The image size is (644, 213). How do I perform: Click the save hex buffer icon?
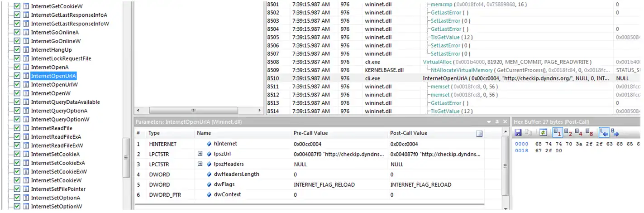click(x=519, y=133)
